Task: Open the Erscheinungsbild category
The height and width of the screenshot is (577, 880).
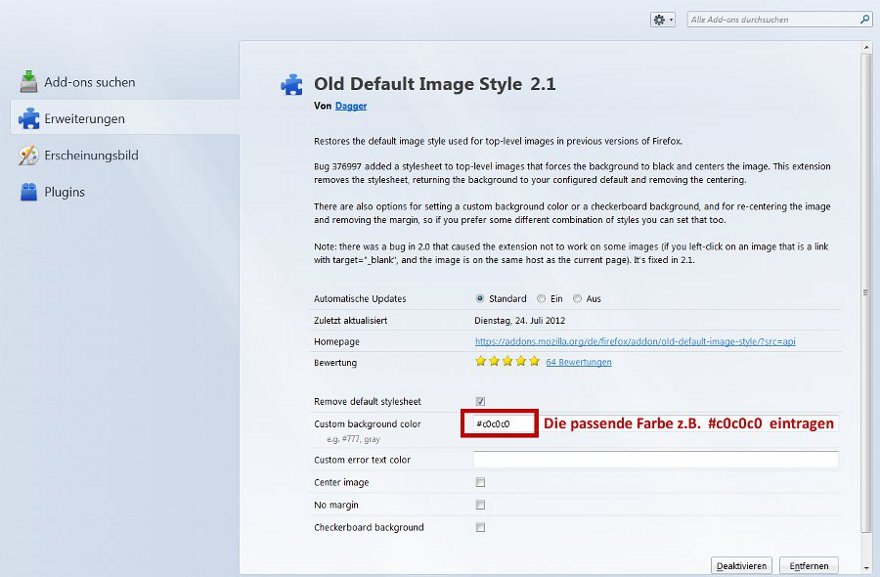Action: coord(125,155)
